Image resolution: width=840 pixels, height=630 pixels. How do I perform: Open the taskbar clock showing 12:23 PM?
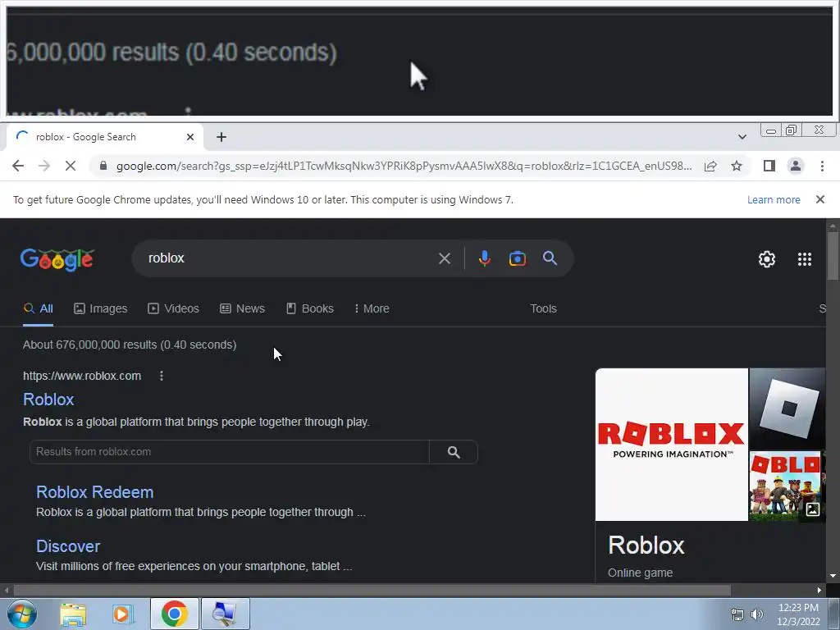click(x=798, y=614)
